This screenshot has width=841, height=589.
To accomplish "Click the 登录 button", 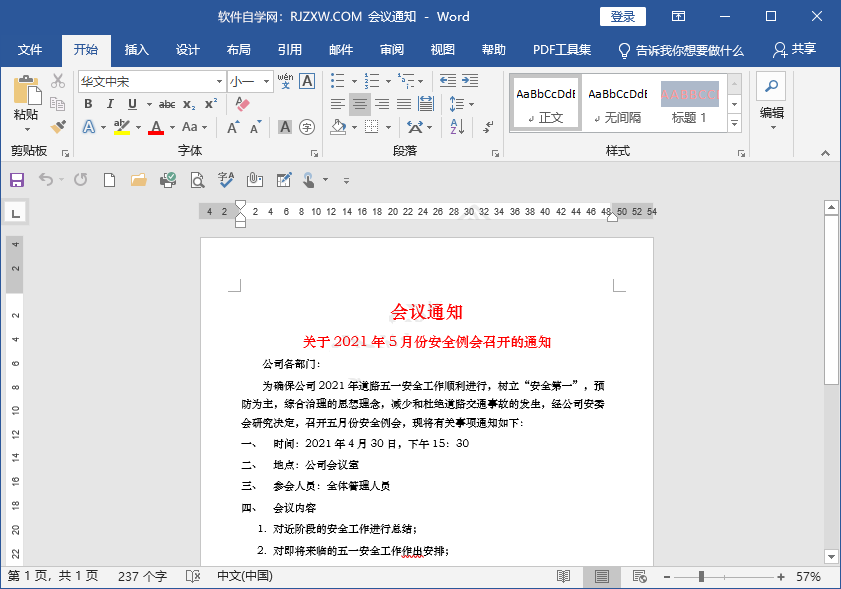I will click(x=622, y=16).
